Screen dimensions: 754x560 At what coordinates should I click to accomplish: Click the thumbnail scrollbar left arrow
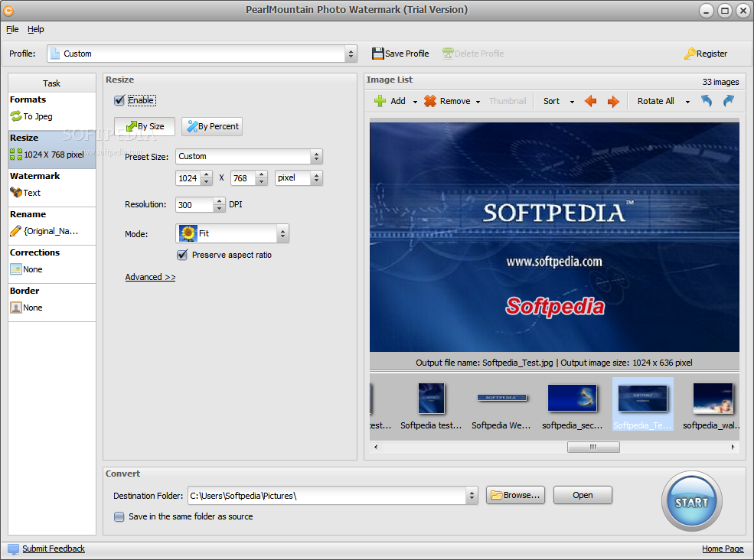coord(376,447)
